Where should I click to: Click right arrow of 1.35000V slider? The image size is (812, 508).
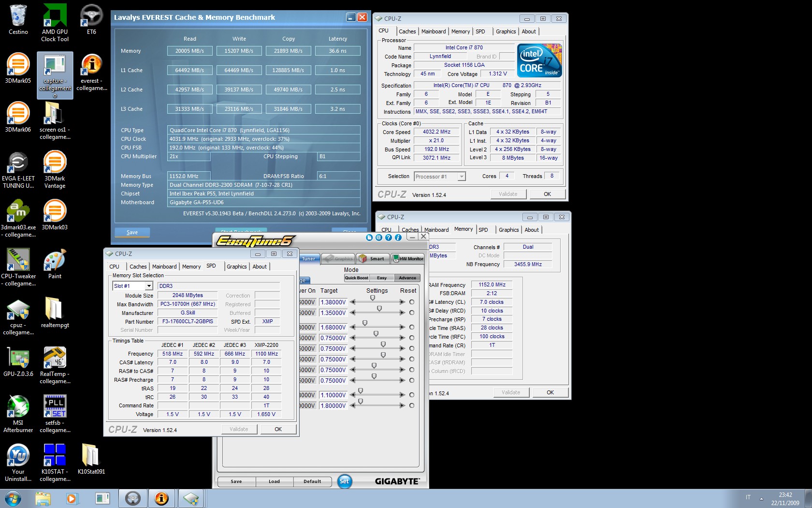[403, 313]
